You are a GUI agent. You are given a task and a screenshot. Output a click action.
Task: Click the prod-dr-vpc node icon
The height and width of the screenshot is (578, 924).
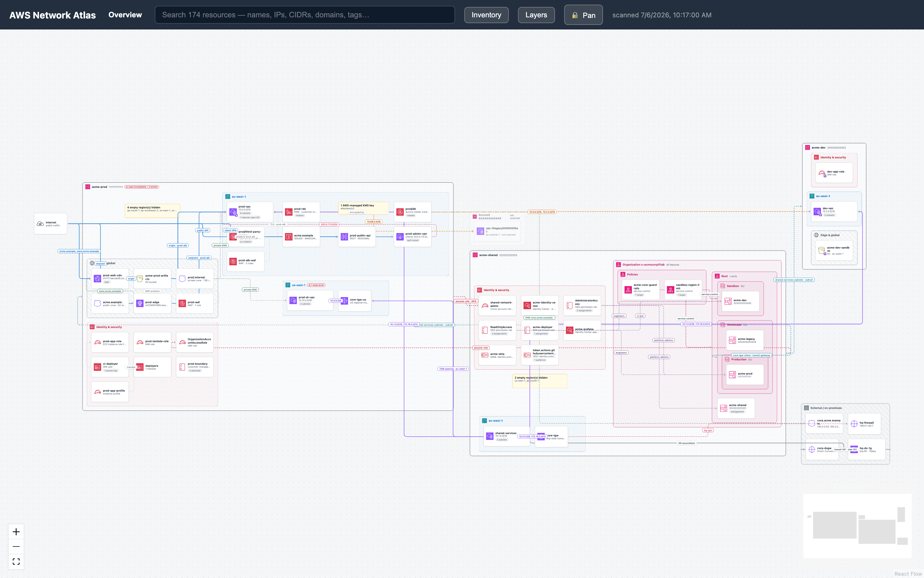click(x=293, y=300)
